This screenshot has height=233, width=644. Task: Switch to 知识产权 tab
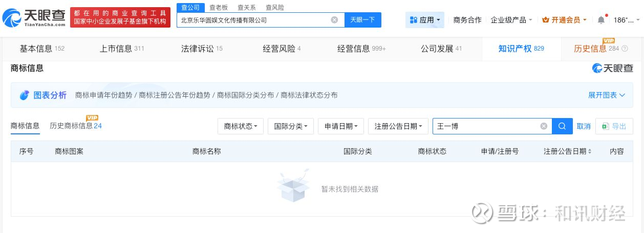521,49
